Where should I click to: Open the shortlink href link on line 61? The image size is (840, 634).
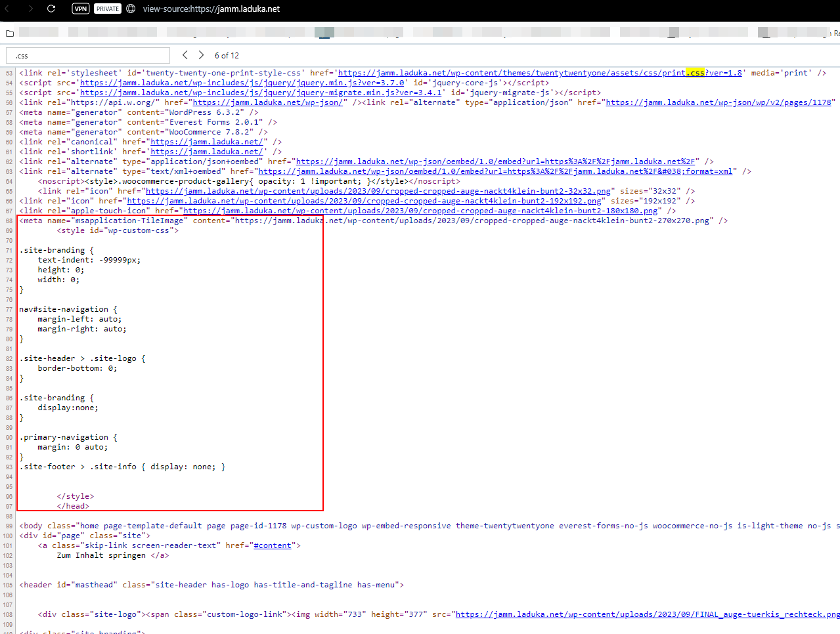point(207,152)
